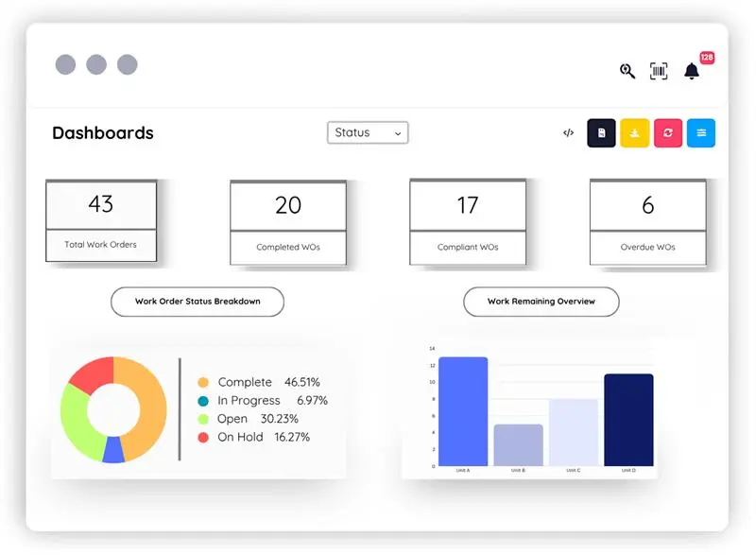Image resolution: width=756 pixels, height=555 pixels.
Task: Open filter settings via the blue sliders icon
Action: click(x=700, y=132)
